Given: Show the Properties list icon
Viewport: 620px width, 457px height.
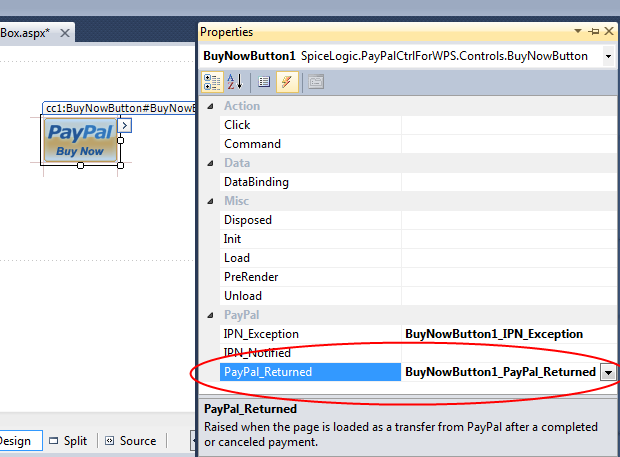Looking at the screenshot, I should coord(264,82).
